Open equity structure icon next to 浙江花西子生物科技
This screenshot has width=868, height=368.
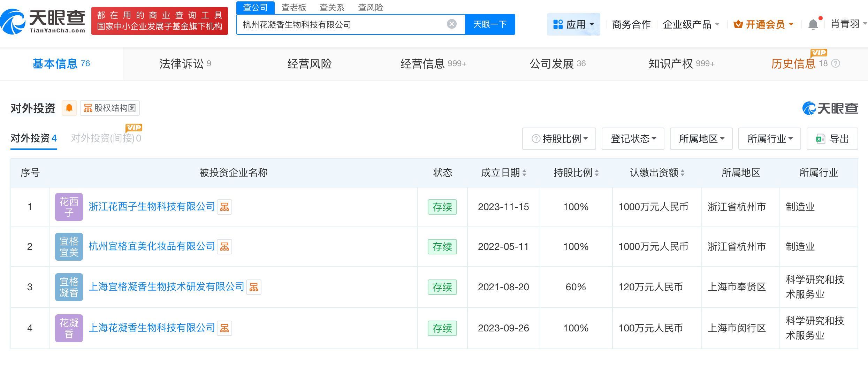click(225, 207)
